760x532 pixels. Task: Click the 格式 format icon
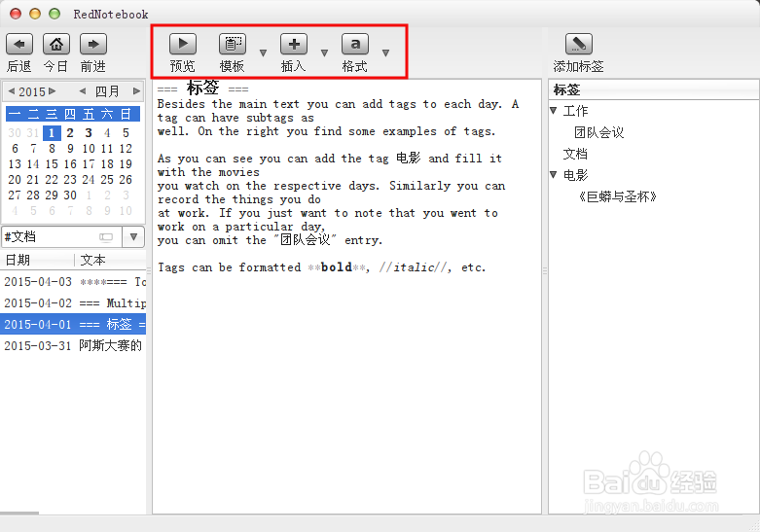point(355,44)
